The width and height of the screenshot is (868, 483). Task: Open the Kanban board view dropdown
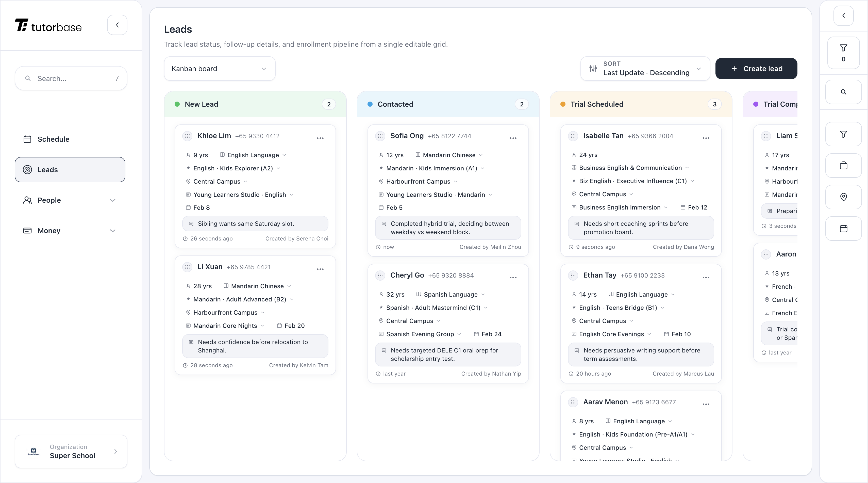(219, 69)
